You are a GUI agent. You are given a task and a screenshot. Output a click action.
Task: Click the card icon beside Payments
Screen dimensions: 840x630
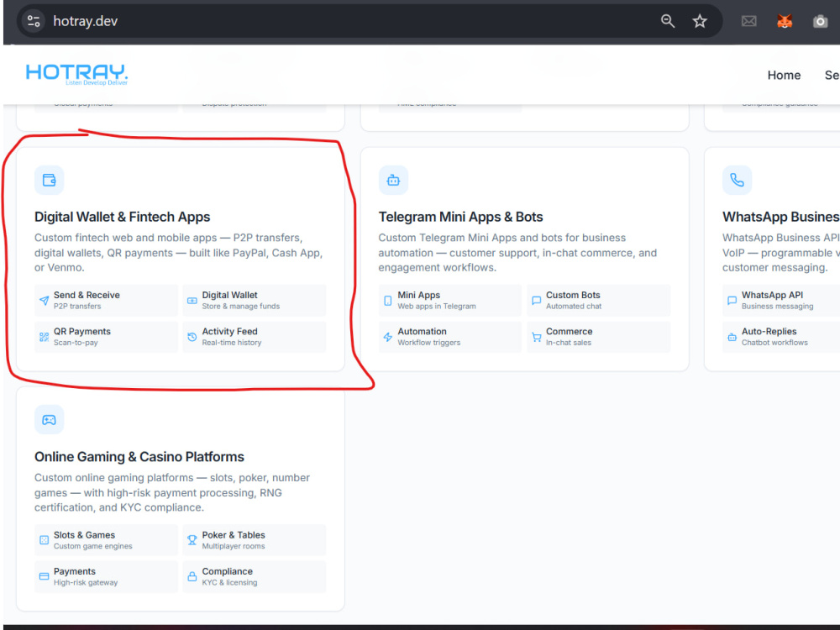click(x=44, y=576)
